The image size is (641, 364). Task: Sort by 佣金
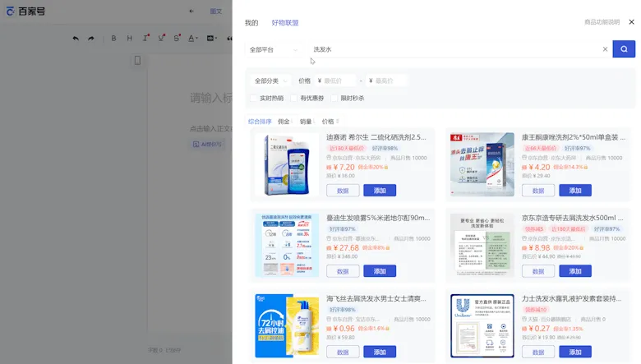coord(285,122)
